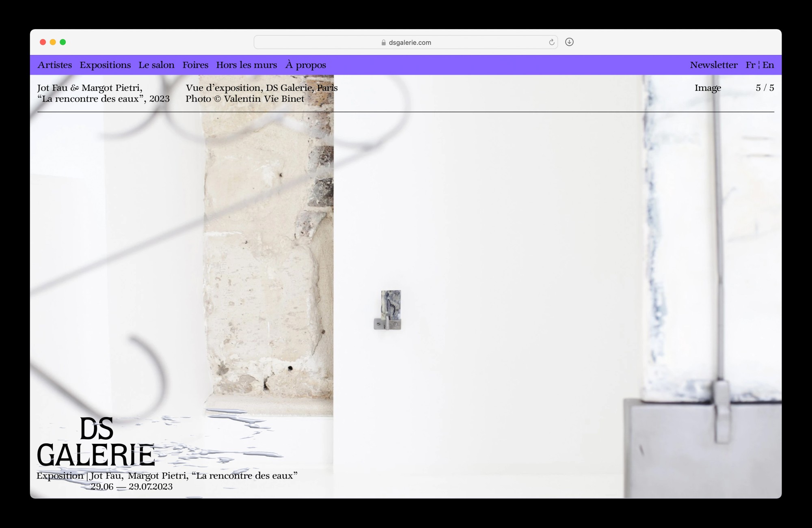Viewport: 812px width, 528px height.
Task: Click the small wall-mounted artwork in photo
Action: tap(389, 310)
